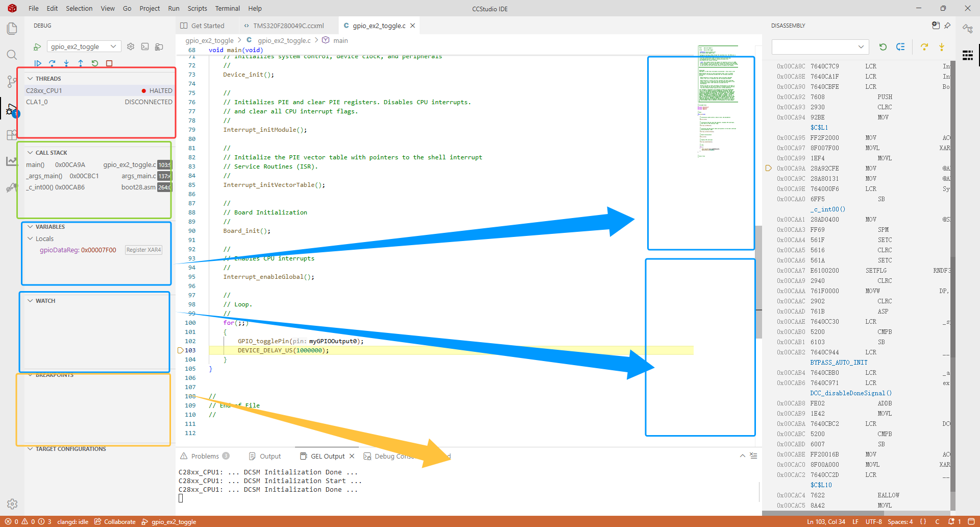Switch to the Problems panel tab
The image size is (980, 527).
(205, 456)
